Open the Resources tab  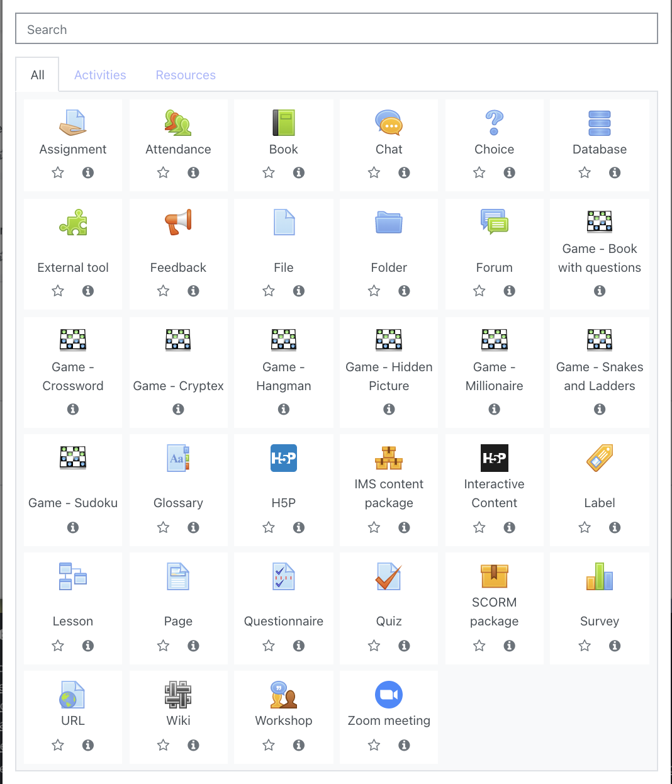pyautogui.click(x=186, y=75)
